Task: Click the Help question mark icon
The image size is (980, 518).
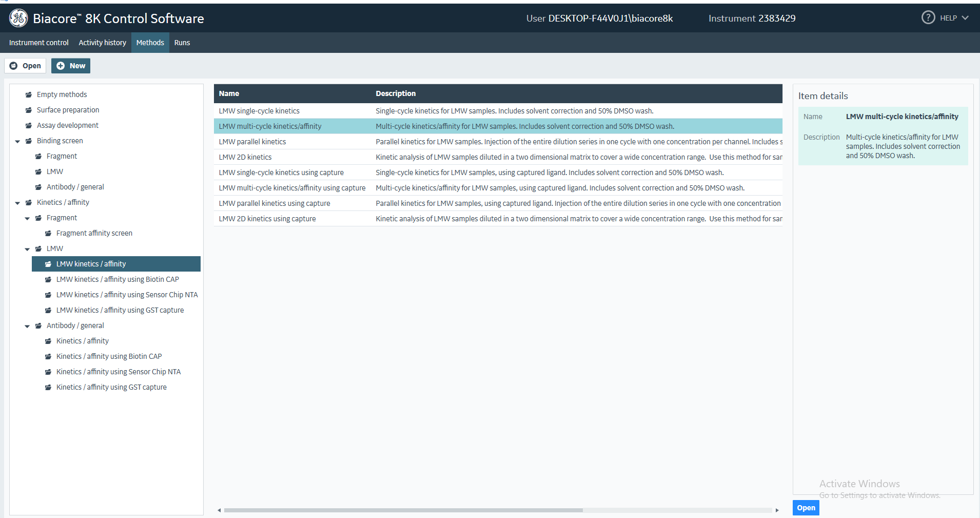Action: [x=928, y=18]
